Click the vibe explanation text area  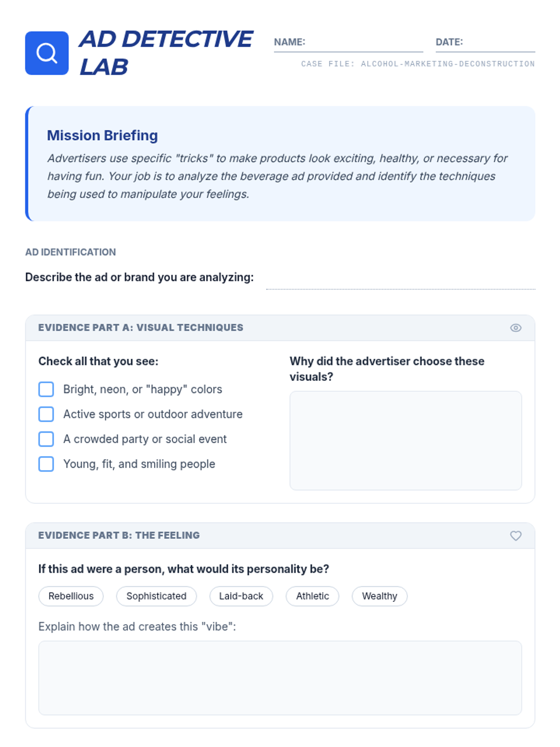point(280,678)
